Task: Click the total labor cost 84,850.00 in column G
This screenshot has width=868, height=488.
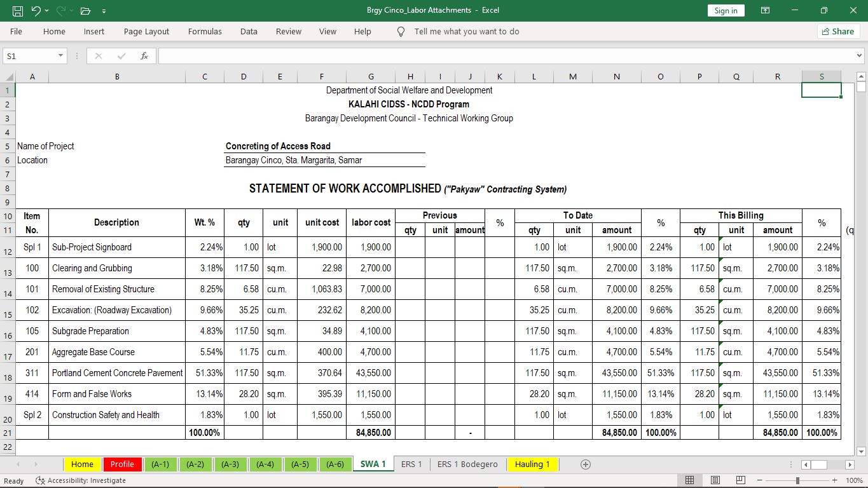Action: [371, 433]
